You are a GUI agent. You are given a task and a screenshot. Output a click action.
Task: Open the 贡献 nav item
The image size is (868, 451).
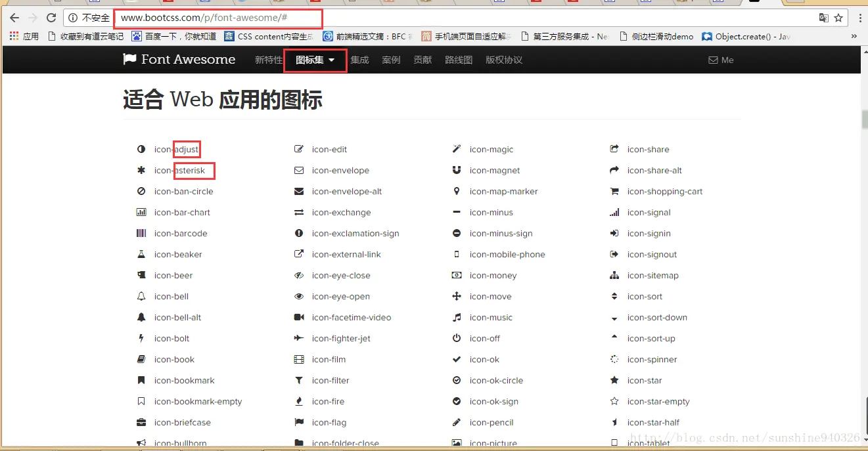[423, 60]
